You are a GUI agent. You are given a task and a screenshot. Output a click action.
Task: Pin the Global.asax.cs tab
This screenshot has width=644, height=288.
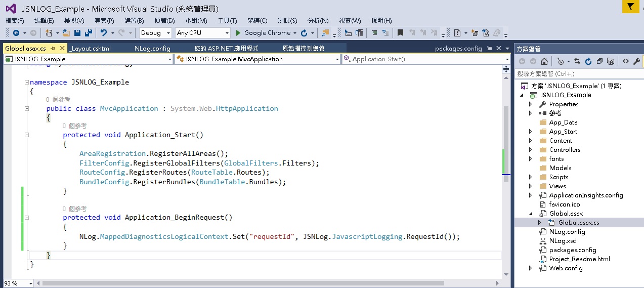point(53,48)
